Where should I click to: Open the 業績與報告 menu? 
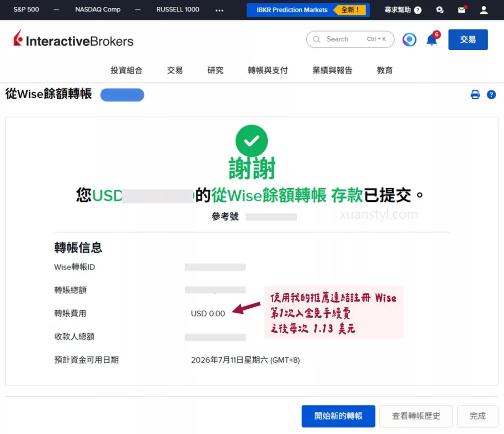coord(332,70)
